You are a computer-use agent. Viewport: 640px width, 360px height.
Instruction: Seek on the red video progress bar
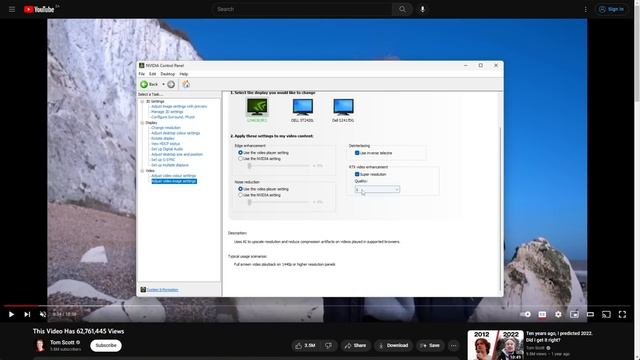(317, 305)
